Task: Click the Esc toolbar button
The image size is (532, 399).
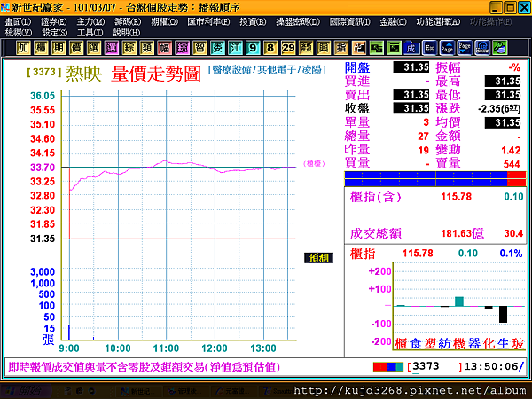Action: coord(429,48)
